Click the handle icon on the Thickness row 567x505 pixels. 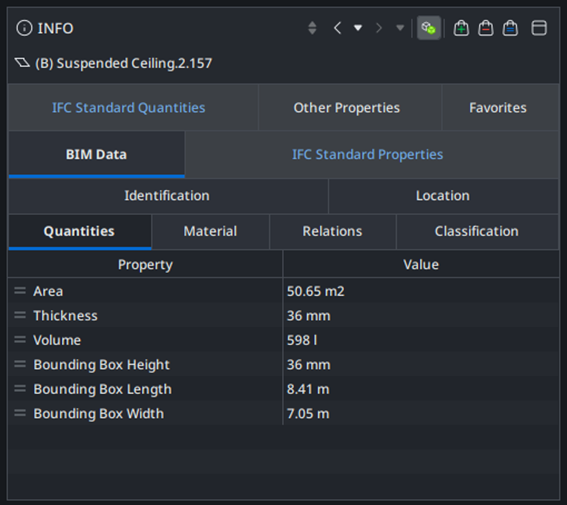coord(20,315)
